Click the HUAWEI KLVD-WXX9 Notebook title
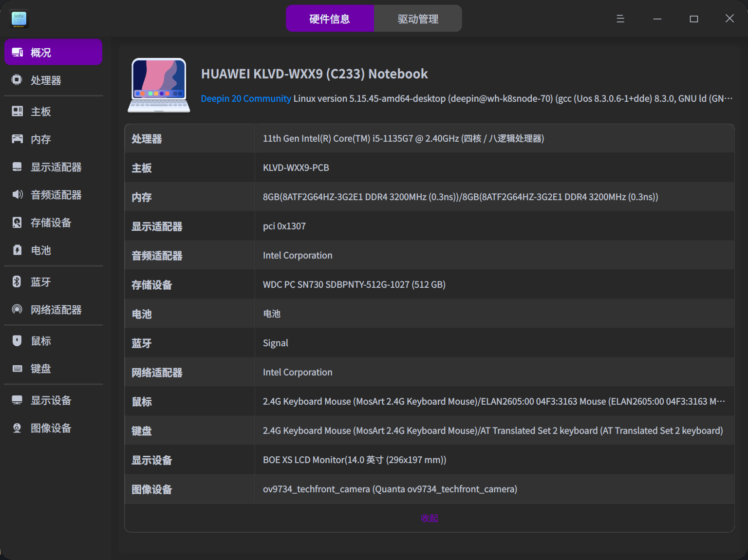Viewport: 748px width, 560px height. [315, 74]
